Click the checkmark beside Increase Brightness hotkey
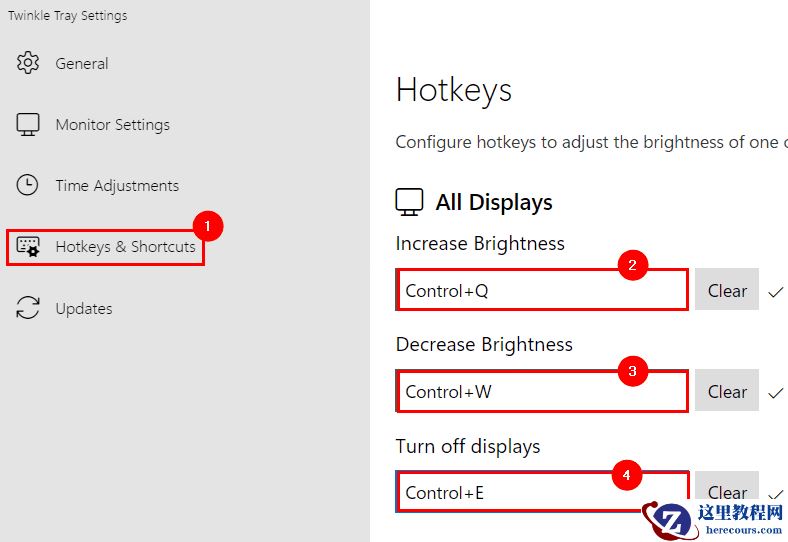Image resolution: width=788 pixels, height=542 pixels. [x=776, y=292]
